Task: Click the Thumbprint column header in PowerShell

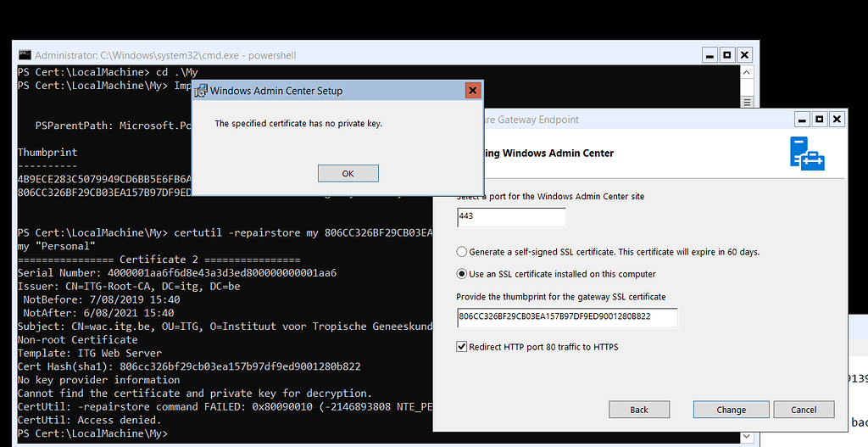Action: pyautogui.click(x=47, y=153)
